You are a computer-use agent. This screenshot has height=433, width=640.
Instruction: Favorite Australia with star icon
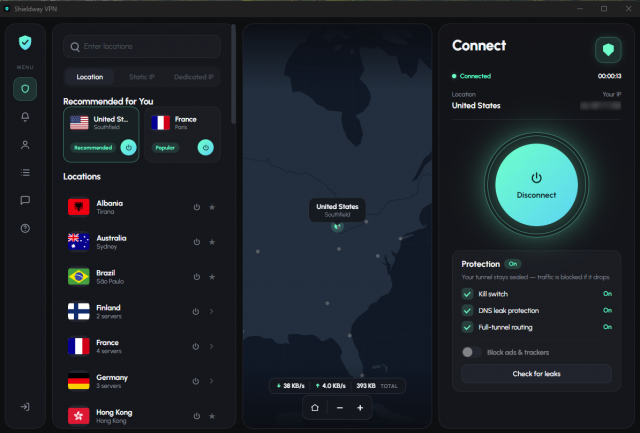pyautogui.click(x=212, y=242)
